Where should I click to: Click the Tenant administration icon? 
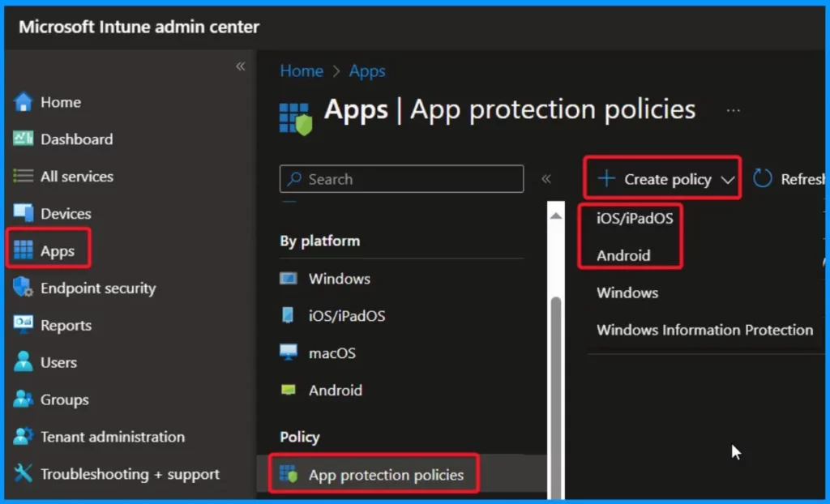pyautogui.click(x=23, y=436)
